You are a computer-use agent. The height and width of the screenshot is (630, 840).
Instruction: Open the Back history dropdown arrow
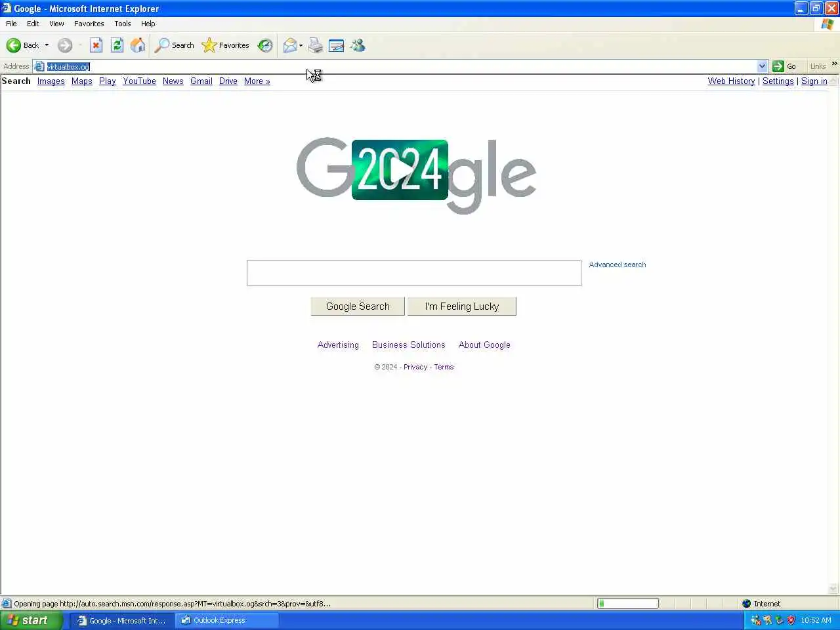pos(47,45)
